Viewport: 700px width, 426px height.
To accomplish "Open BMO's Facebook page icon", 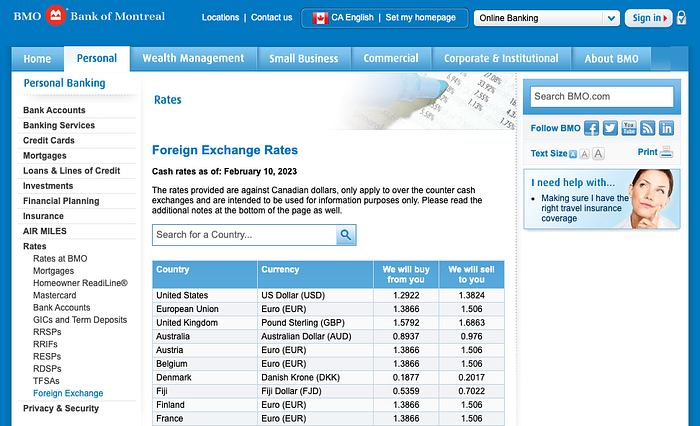I will click(x=592, y=128).
